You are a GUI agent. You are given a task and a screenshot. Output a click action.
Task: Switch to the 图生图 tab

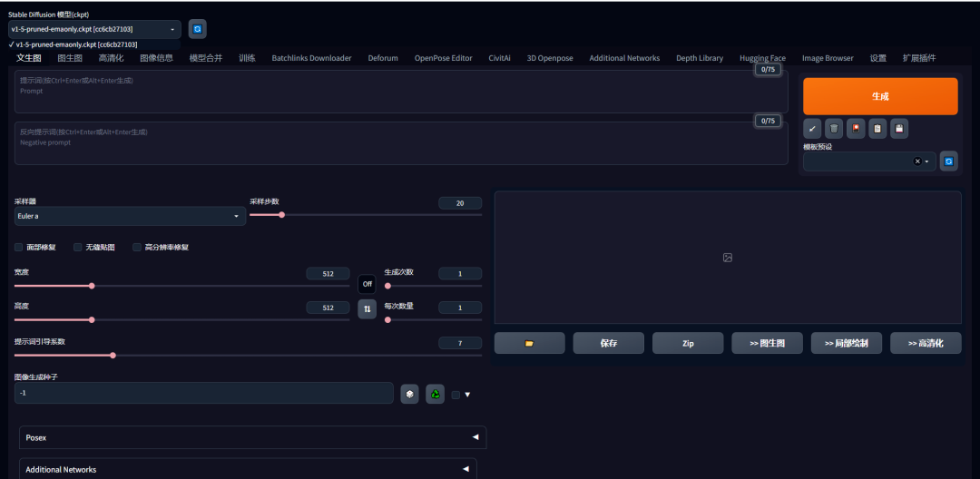[x=70, y=58]
